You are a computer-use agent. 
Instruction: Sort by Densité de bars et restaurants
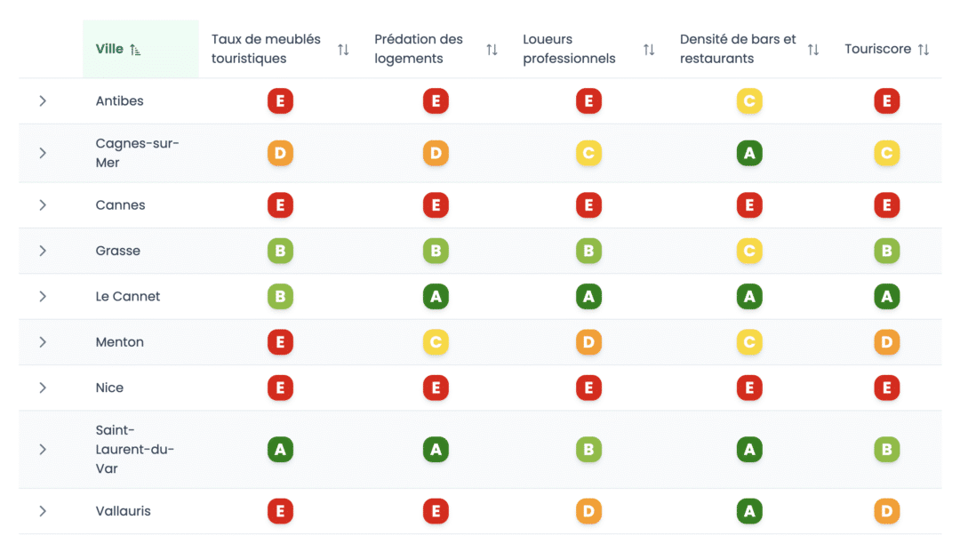(812, 50)
